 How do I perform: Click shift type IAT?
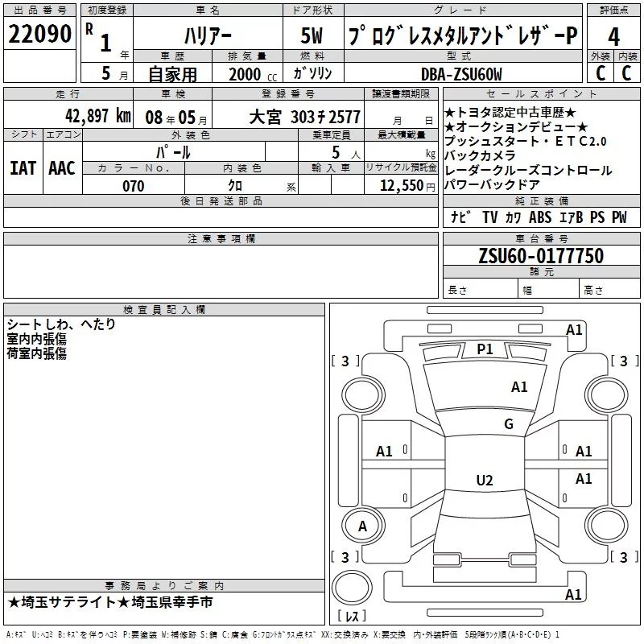pyautogui.click(x=23, y=168)
